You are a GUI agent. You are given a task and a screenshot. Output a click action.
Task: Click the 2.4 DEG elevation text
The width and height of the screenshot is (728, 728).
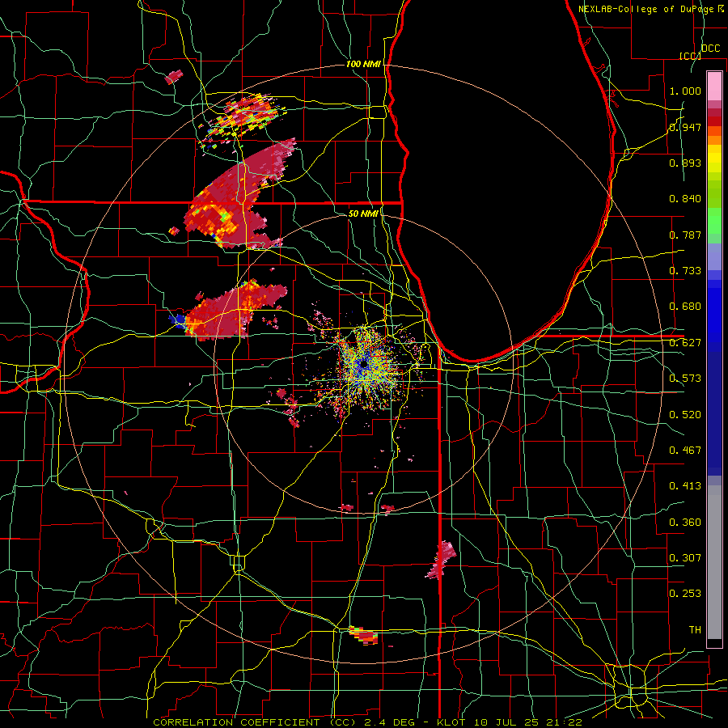(389, 722)
